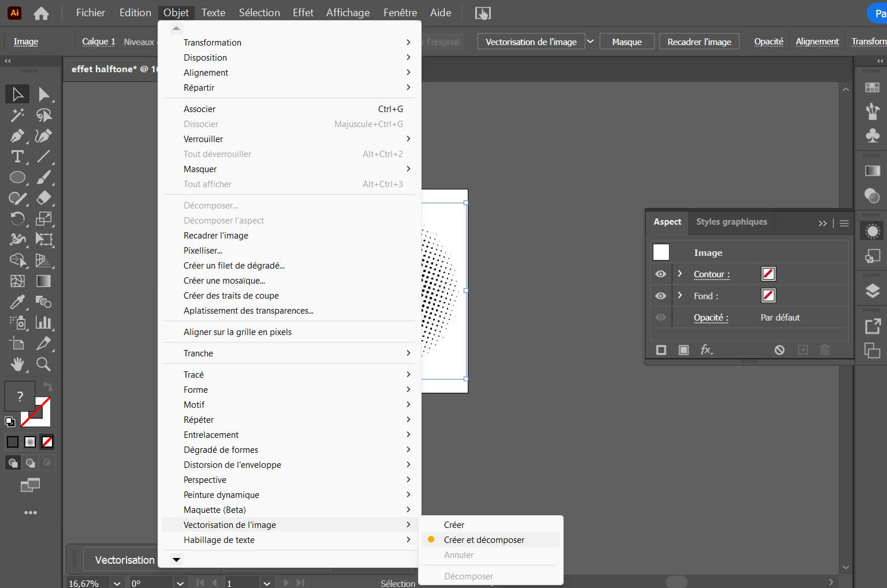
Task: Choose Créer in vectorisation submenu
Action: 490,524
